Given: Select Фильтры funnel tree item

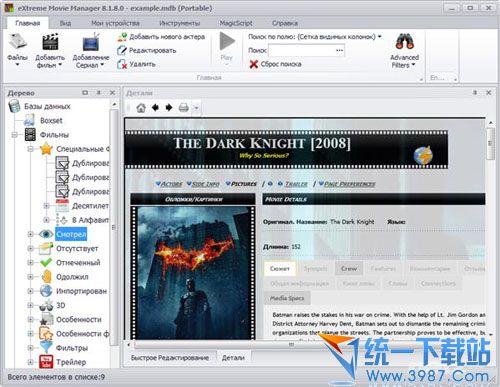Looking at the screenshot, I should coord(63,348).
